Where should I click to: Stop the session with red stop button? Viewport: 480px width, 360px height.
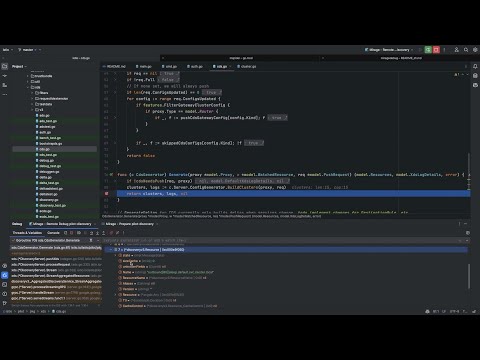(x=436, y=50)
